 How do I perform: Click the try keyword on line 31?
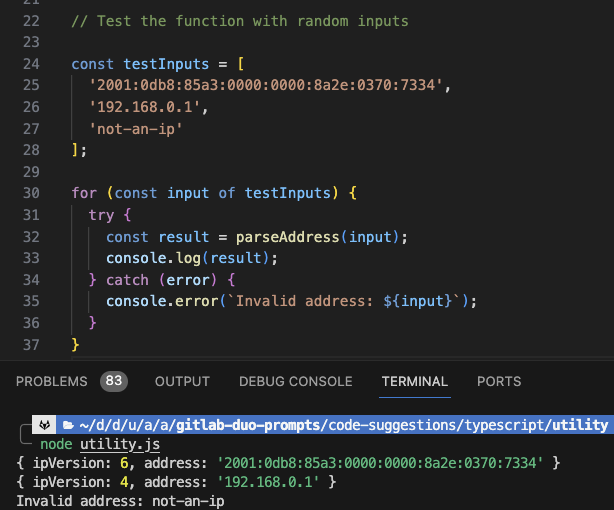pos(101,215)
